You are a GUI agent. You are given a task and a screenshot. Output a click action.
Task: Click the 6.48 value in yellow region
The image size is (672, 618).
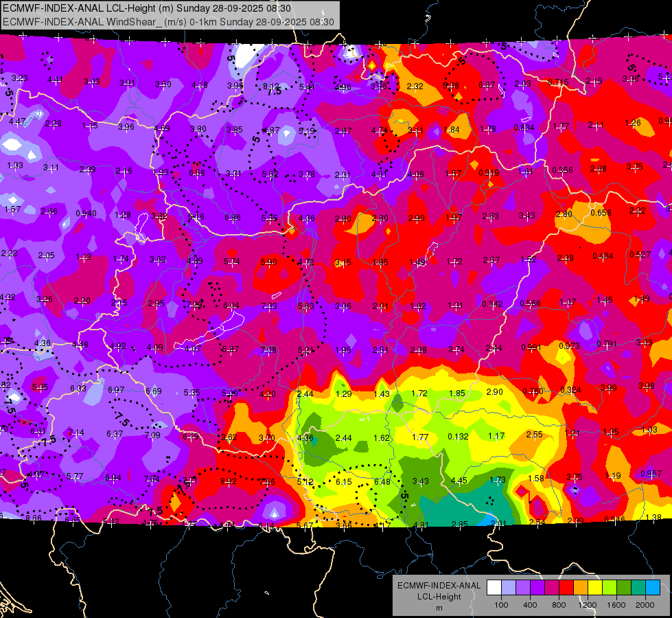(382, 481)
